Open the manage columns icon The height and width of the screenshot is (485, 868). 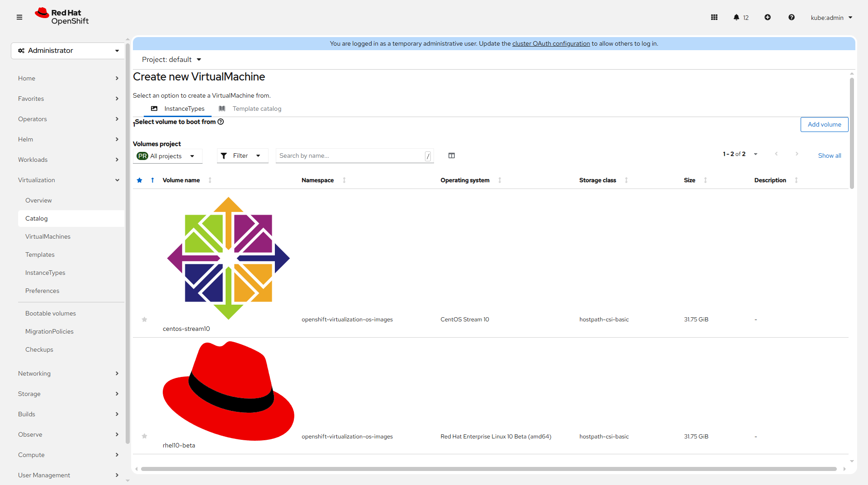click(x=452, y=155)
